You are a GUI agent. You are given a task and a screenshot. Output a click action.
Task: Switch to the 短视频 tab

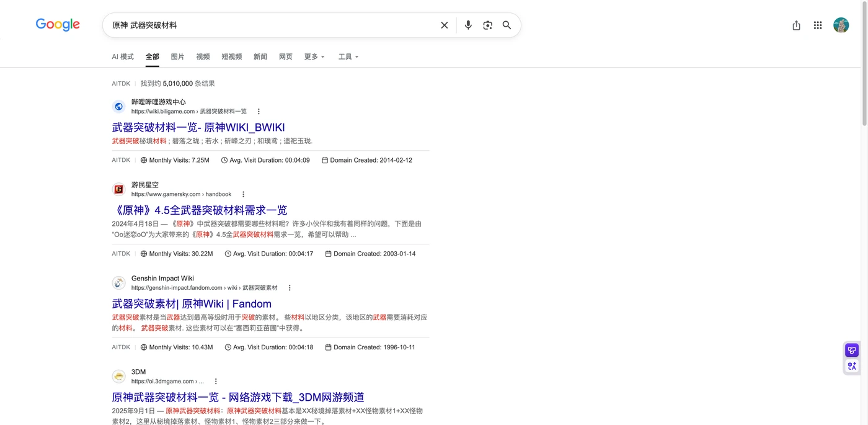(x=232, y=56)
